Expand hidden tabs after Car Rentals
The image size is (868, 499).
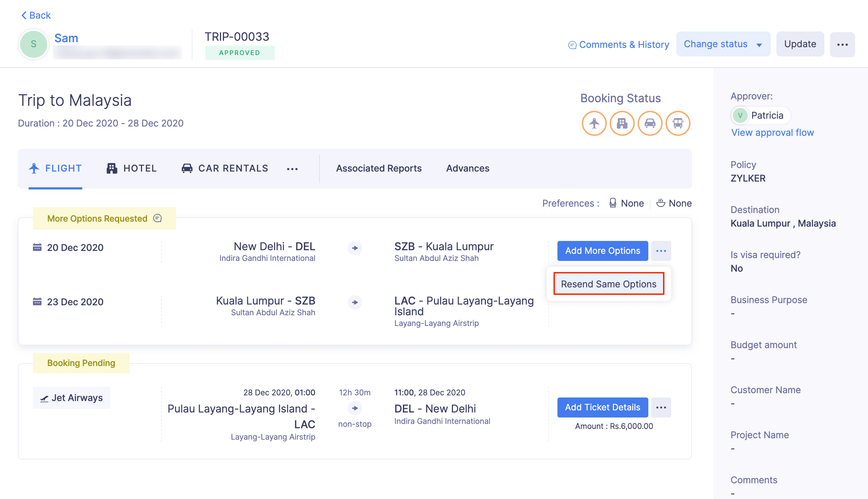pyautogui.click(x=292, y=169)
